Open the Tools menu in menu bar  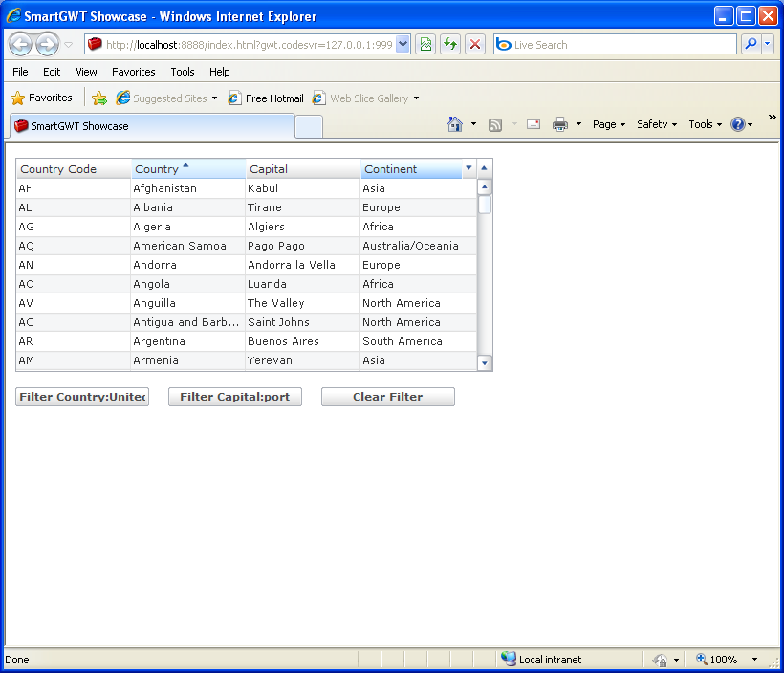click(x=182, y=72)
